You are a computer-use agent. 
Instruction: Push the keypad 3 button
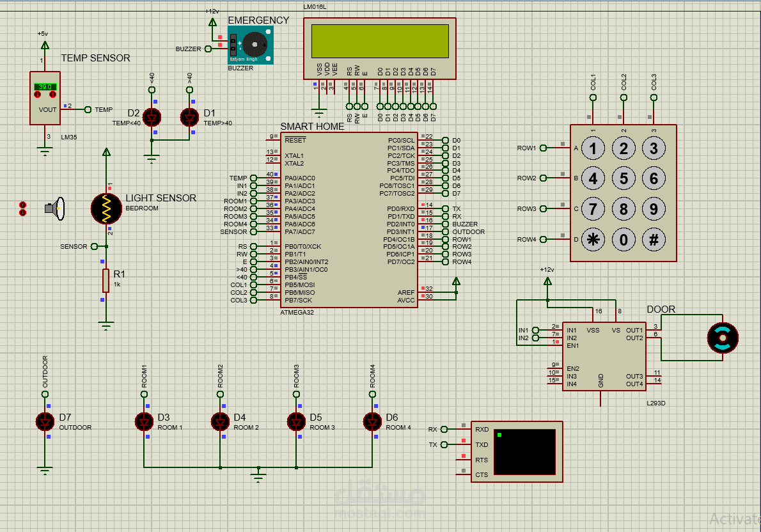[x=654, y=148]
